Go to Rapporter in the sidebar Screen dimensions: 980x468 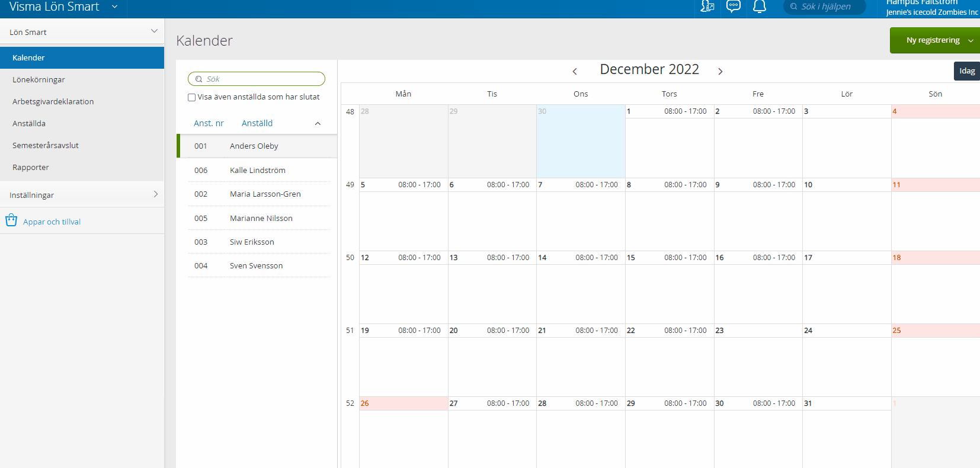tap(31, 167)
